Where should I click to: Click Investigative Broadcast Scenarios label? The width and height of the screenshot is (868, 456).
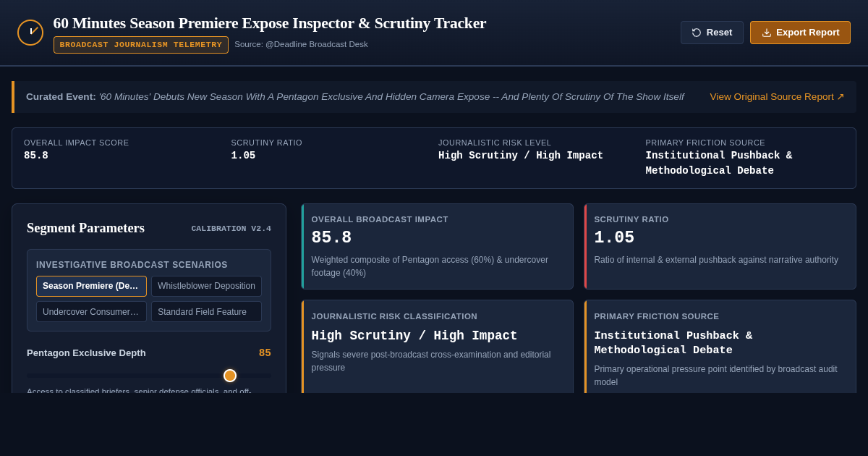pyautogui.click(x=132, y=265)
